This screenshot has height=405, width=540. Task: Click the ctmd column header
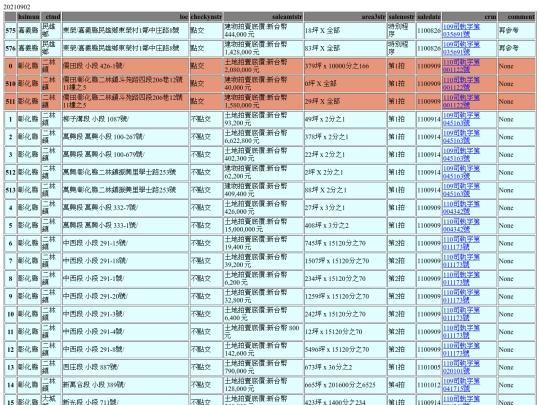coord(51,17)
